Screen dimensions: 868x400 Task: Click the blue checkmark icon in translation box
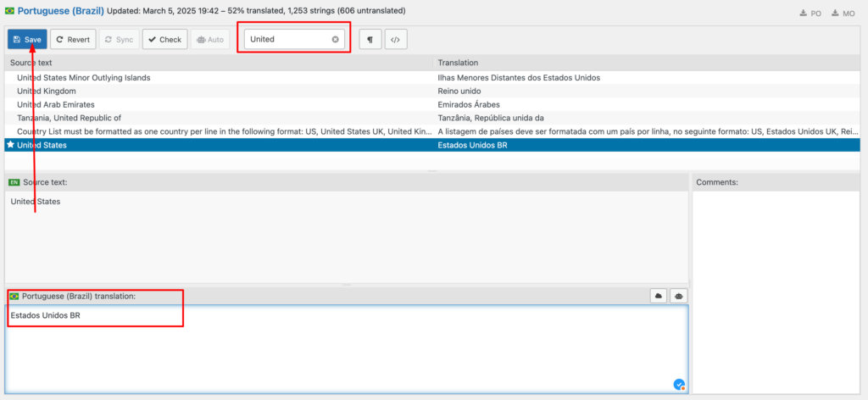pos(679,384)
